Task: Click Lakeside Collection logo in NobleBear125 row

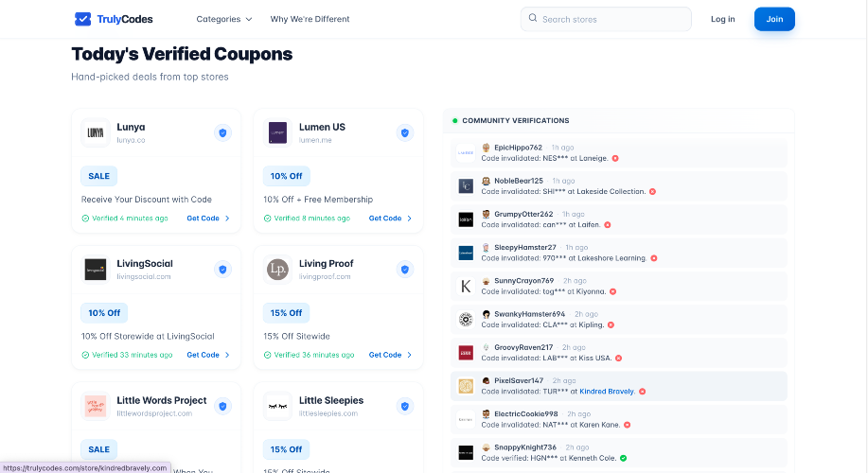Action: [x=466, y=185]
